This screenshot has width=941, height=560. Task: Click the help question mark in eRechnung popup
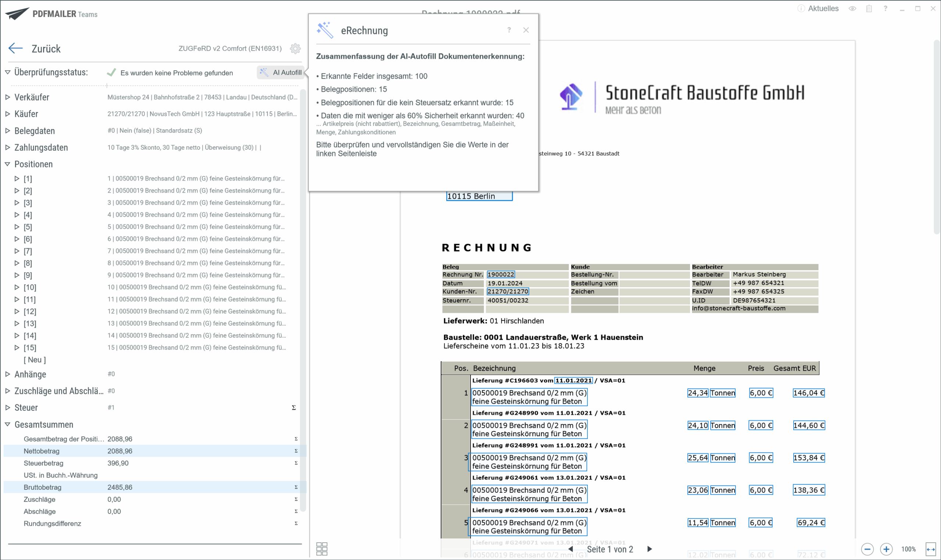click(509, 30)
